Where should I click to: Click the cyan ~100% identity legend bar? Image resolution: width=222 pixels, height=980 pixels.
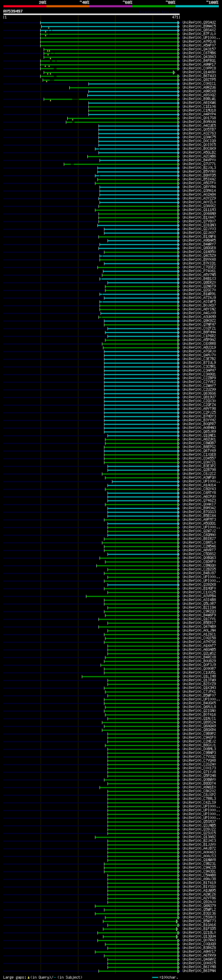pos(197,6)
